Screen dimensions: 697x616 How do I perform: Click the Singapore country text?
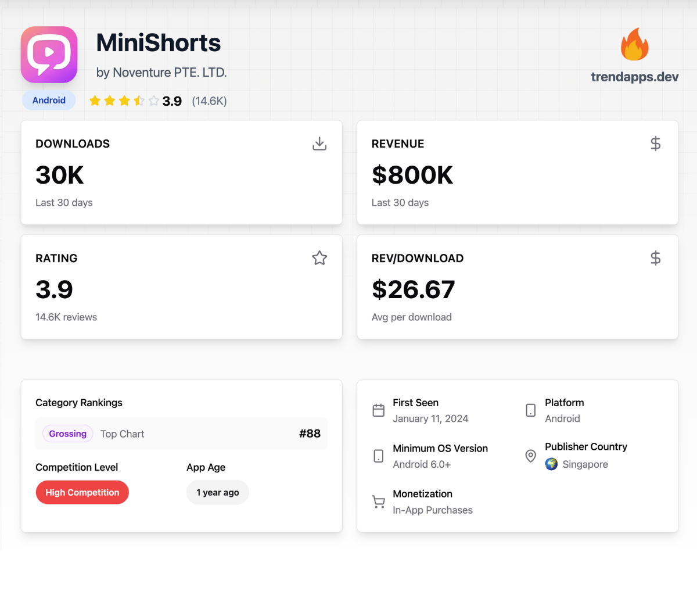[x=585, y=464]
